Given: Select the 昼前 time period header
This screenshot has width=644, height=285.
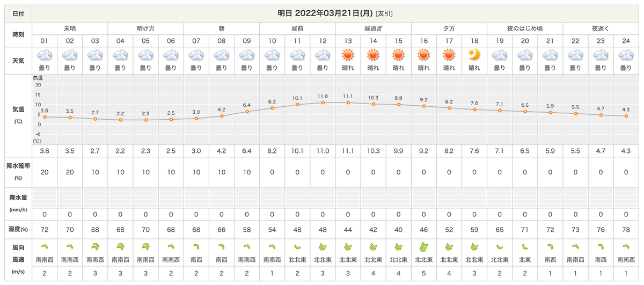Looking at the screenshot, I should [x=297, y=27].
